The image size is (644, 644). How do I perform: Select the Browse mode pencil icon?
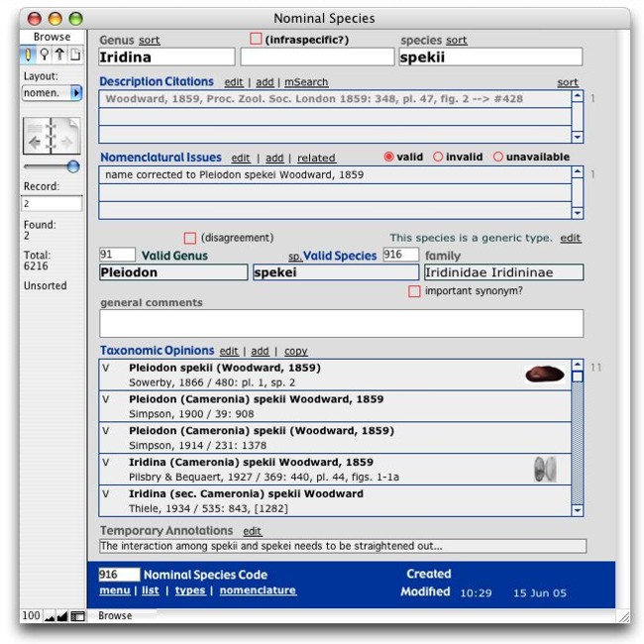[29, 55]
